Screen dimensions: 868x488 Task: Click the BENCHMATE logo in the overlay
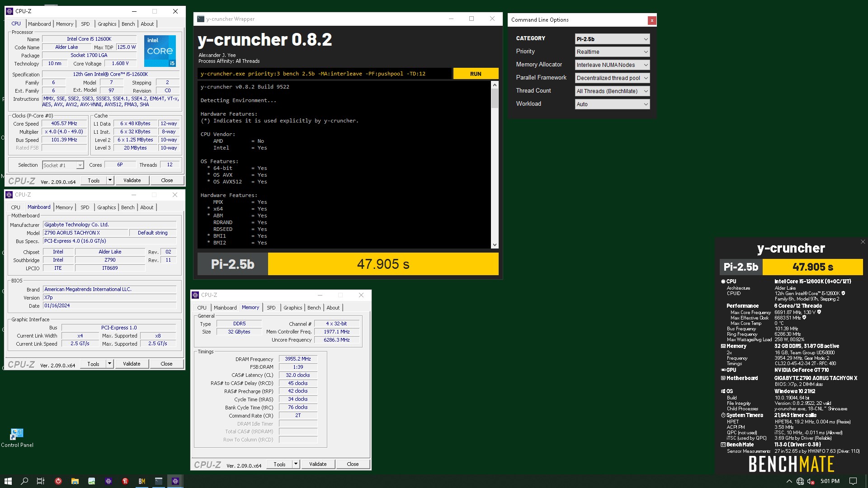(791, 464)
